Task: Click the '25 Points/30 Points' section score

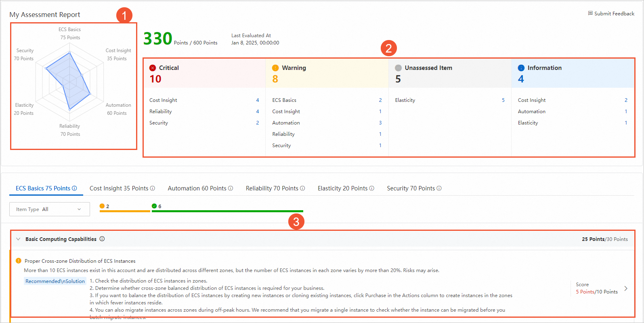Action: click(x=605, y=239)
